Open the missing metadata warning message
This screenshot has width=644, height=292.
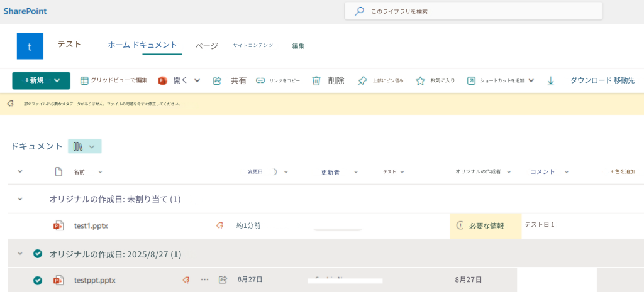[x=100, y=104]
